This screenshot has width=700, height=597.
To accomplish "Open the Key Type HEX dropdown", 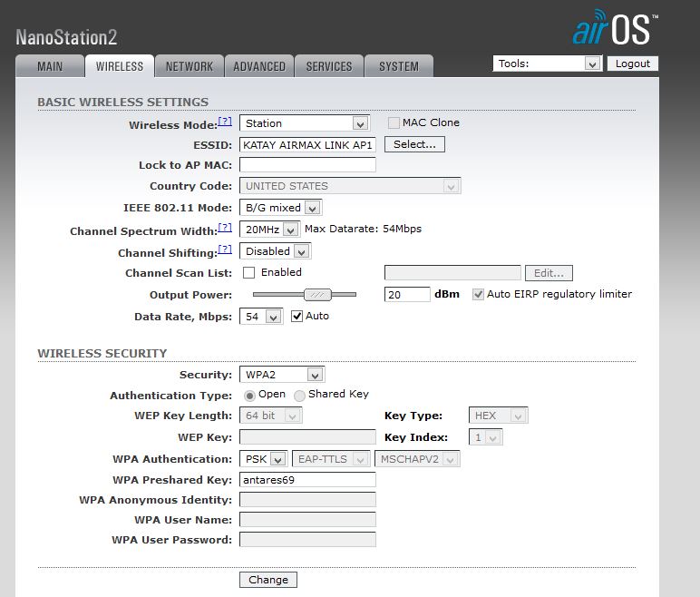I will [x=498, y=416].
